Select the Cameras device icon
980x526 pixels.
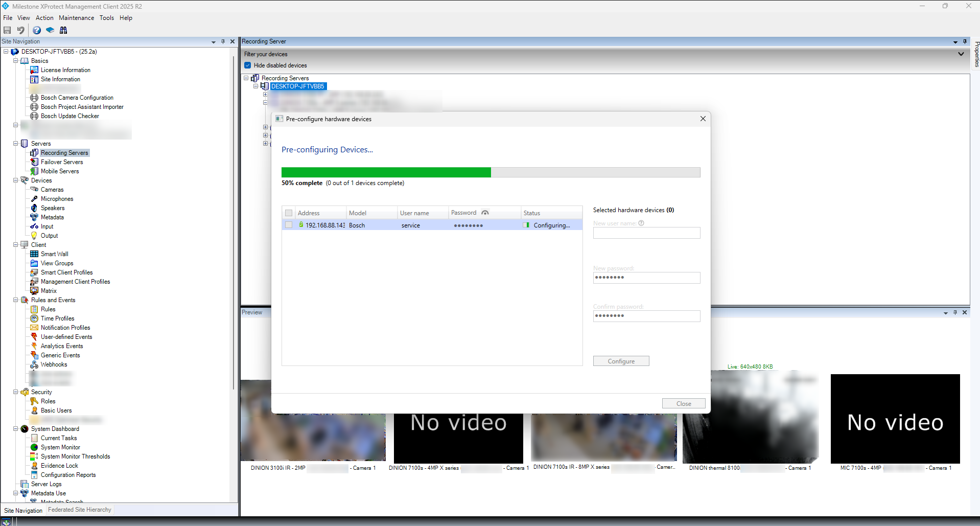click(x=34, y=190)
